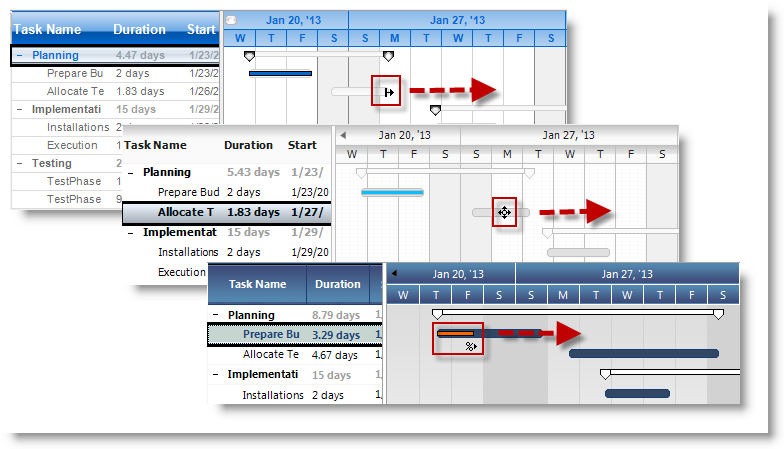The image size is (784, 449).
Task: Click the 5.43 days duration cell in the middle Gantt
Action: [x=253, y=172]
